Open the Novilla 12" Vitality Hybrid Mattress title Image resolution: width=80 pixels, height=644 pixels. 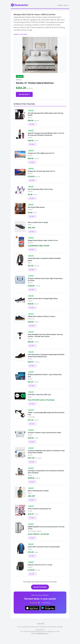click(x=35, y=83)
